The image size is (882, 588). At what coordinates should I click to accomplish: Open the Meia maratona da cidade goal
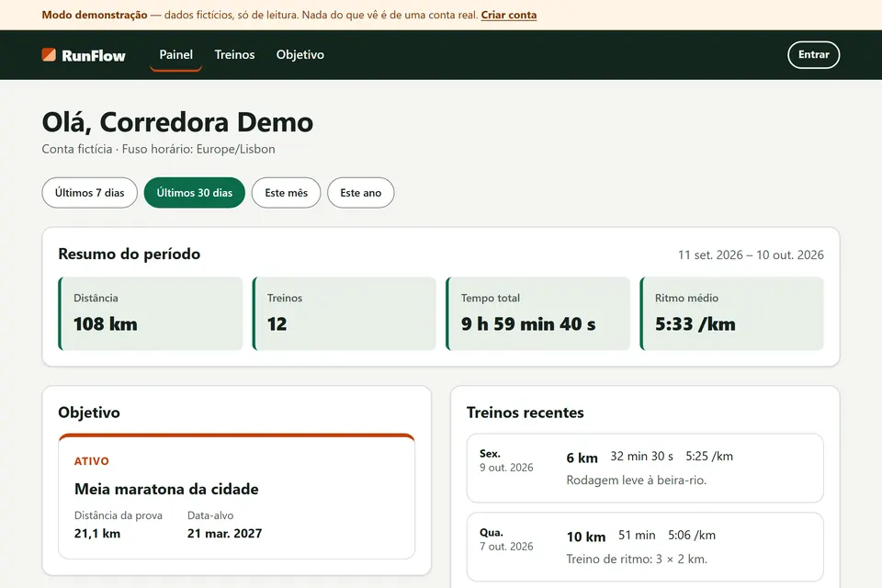click(237, 496)
